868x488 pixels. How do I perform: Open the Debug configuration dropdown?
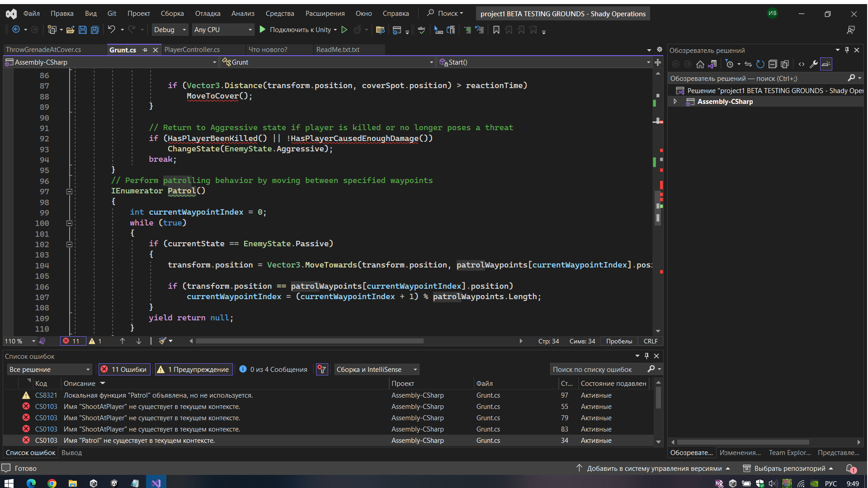pyautogui.click(x=170, y=30)
